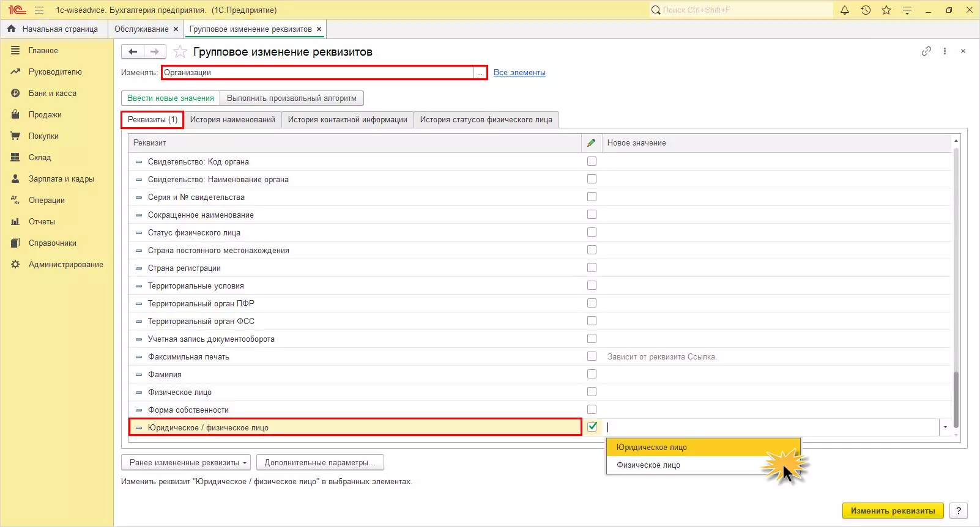Switch to История наименований tab

point(232,120)
